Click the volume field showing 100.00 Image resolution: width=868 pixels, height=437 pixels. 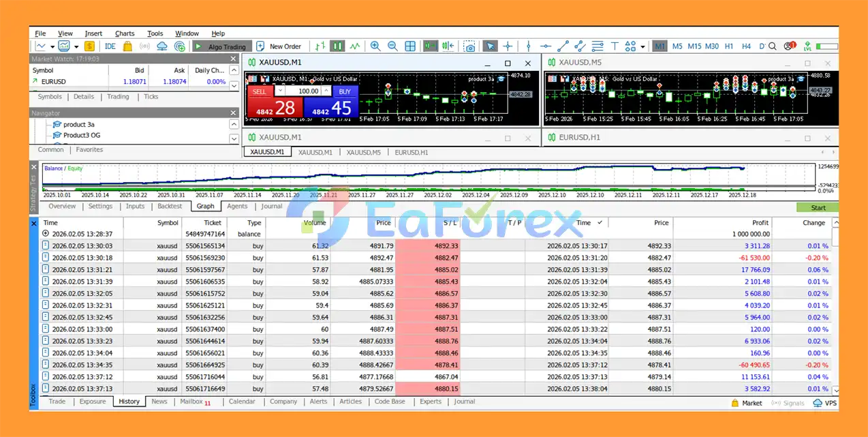(303, 91)
